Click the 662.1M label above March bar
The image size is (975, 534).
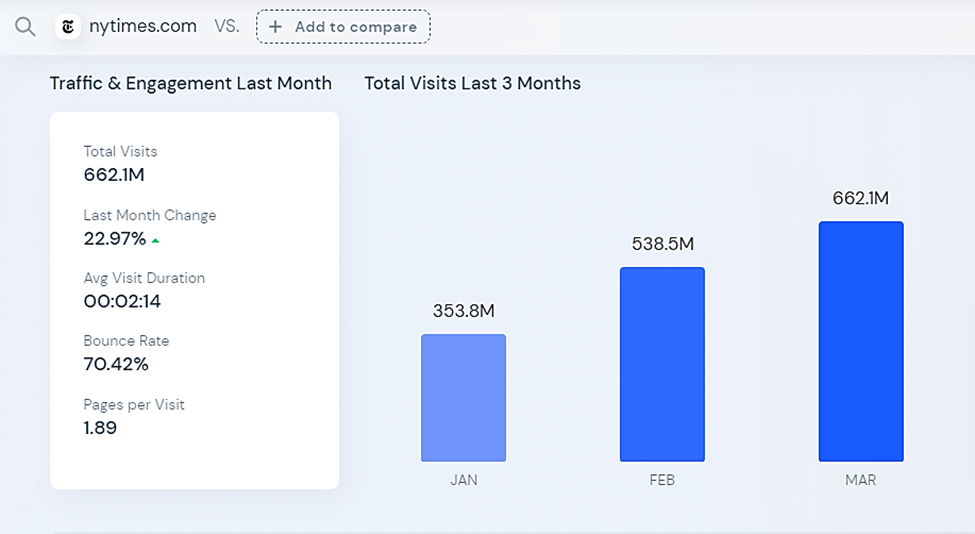[x=861, y=198]
